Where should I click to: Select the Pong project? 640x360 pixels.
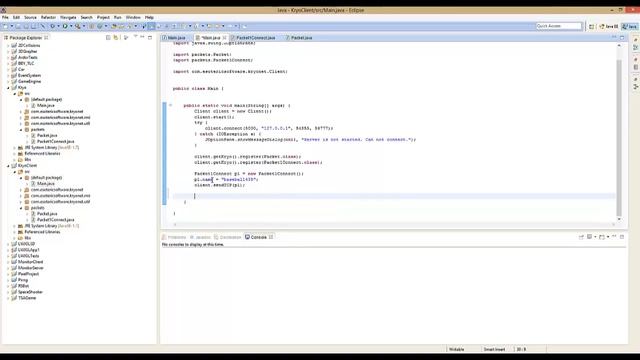23,280
